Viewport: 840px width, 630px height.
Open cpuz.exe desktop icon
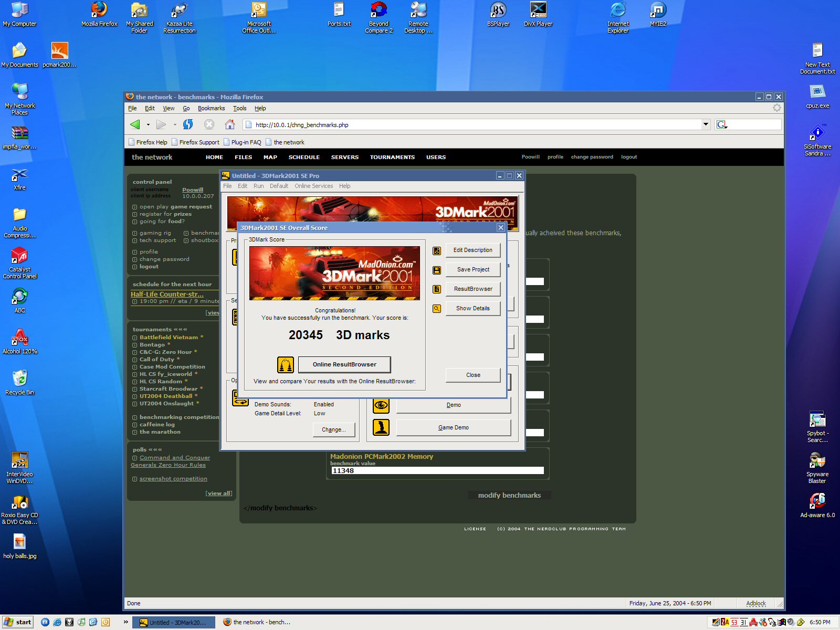[x=817, y=96]
